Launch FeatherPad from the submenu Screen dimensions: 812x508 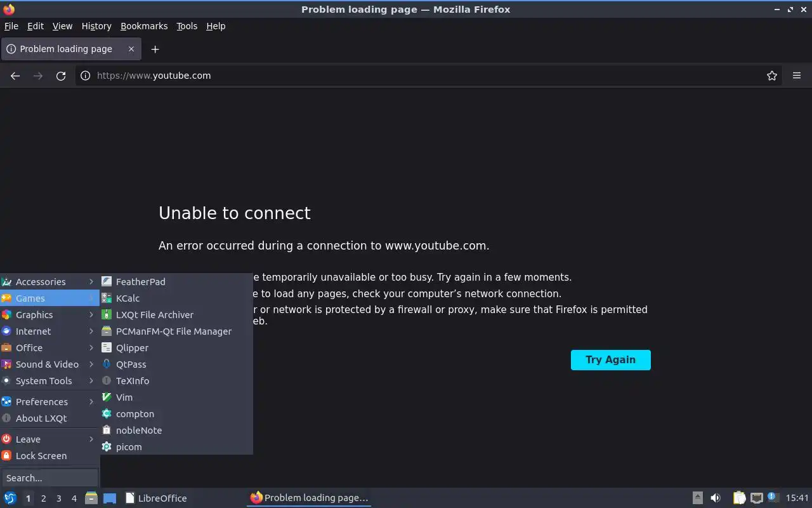point(177,281)
